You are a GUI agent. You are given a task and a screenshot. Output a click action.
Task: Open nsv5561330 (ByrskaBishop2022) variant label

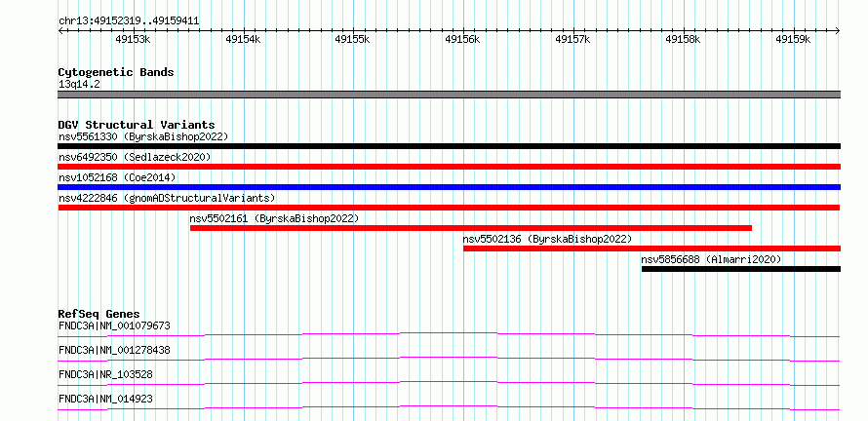tap(142, 136)
